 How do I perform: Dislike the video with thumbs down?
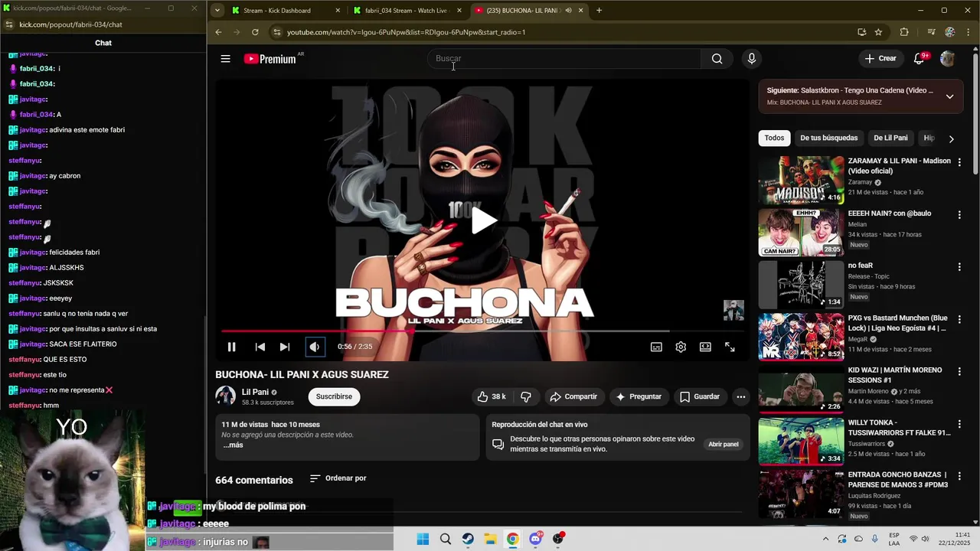tap(525, 396)
